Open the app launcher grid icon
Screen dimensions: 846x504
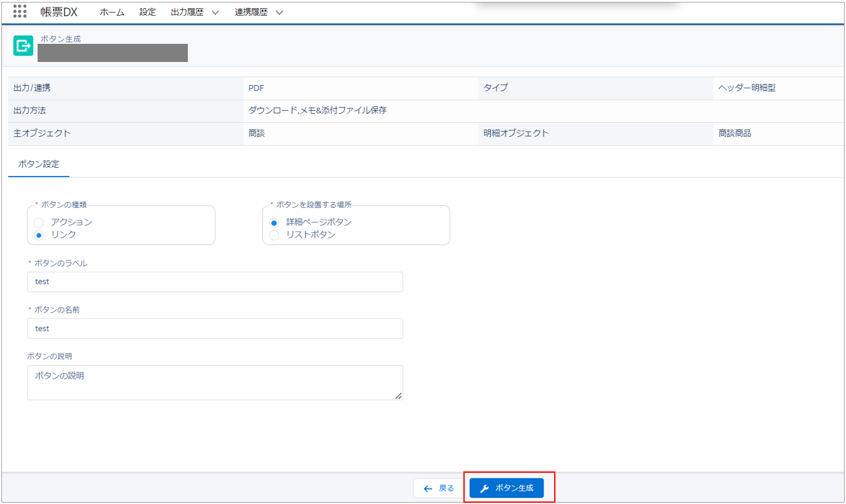tap(20, 11)
